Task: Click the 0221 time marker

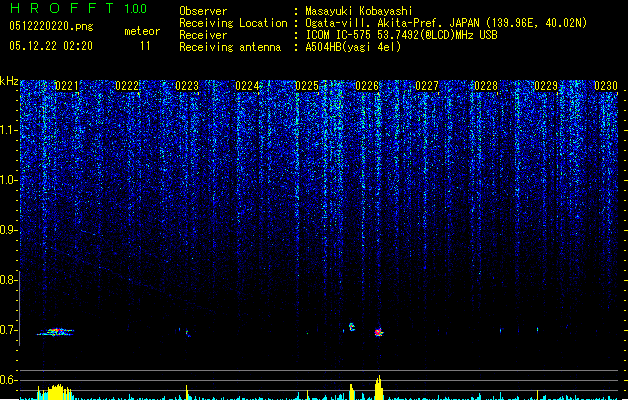Action: tap(67, 86)
